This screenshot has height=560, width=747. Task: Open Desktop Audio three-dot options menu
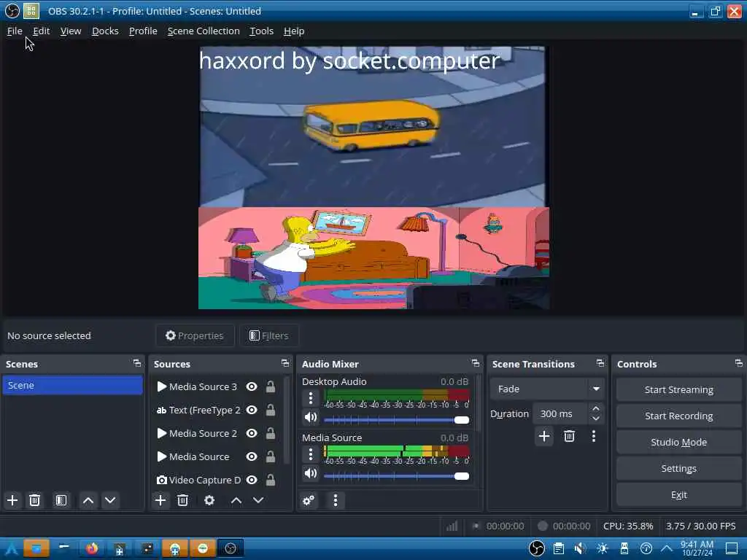coord(311,398)
